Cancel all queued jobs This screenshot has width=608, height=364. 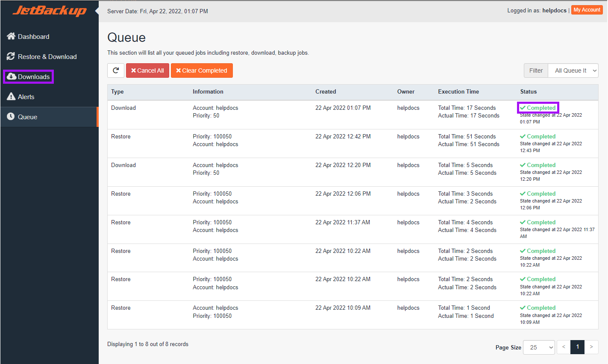point(147,70)
